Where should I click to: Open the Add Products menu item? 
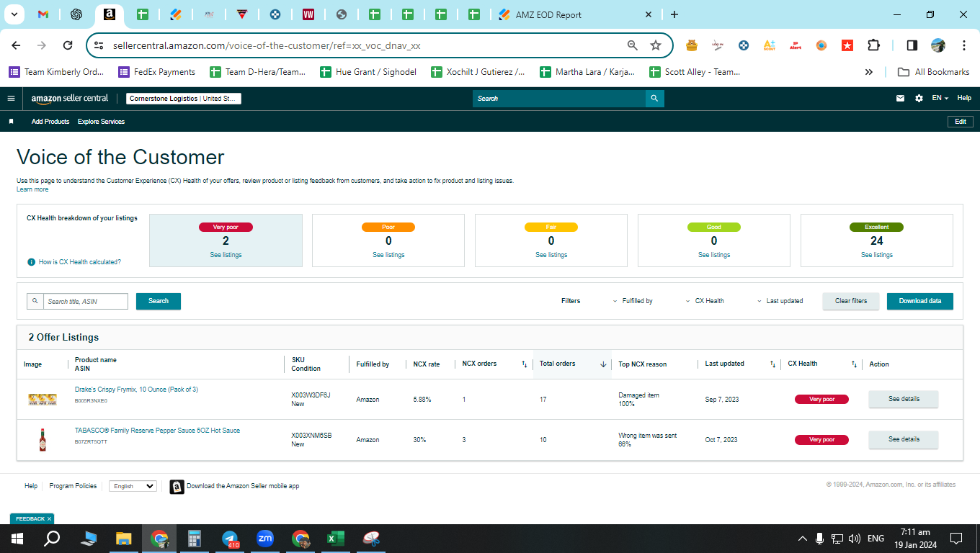50,122
